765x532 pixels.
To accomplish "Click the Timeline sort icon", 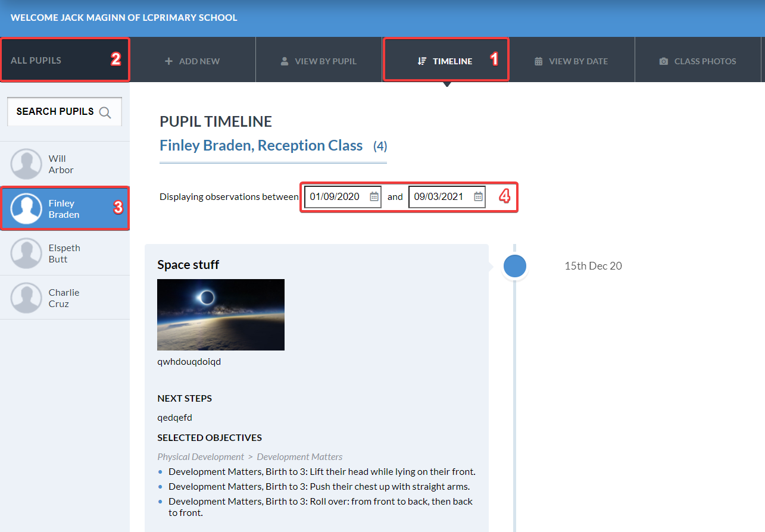I will (422, 60).
